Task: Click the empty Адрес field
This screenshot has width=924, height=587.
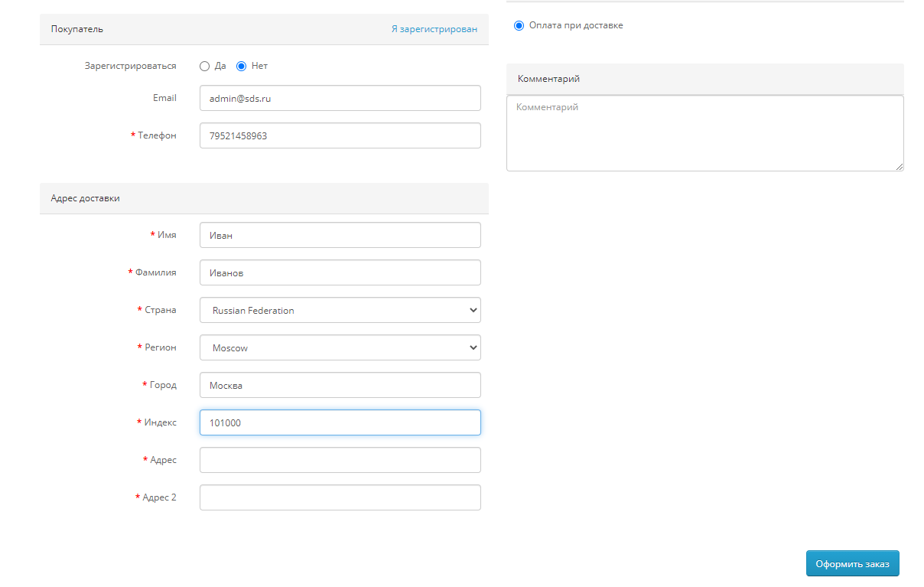Action: coord(340,460)
